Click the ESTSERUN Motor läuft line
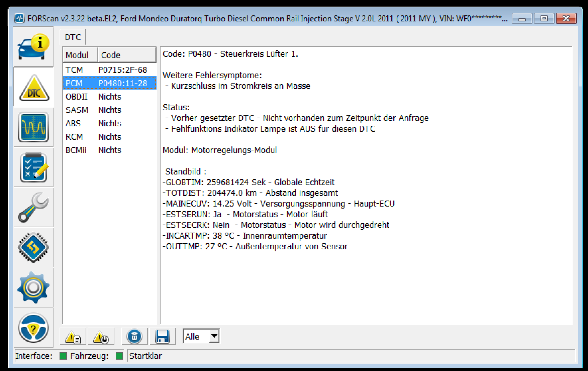Viewport: 588px width, 371px height. click(245, 214)
